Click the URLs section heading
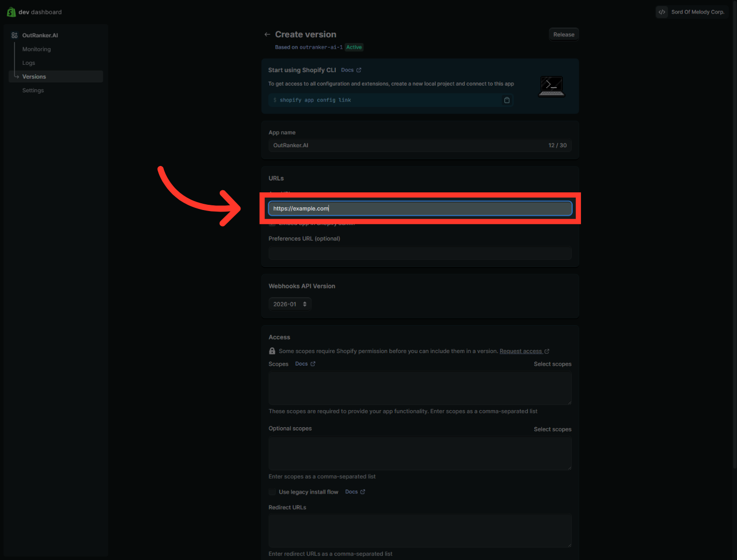Image resolution: width=737 pixels, height=560 pixels. [x=276, y=178]
